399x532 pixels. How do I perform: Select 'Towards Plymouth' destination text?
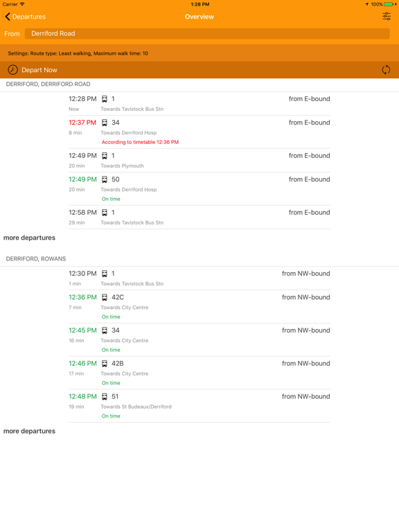point(122,166)
